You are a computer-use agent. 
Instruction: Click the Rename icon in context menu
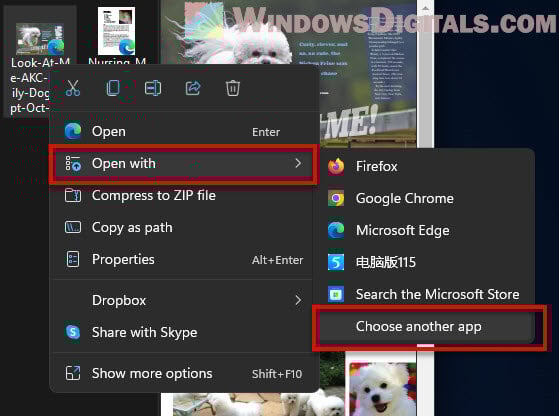point(153,88)
